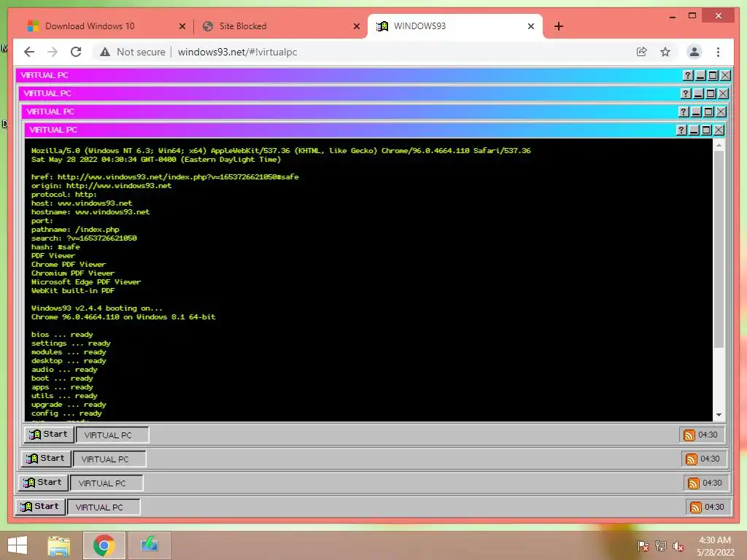Screen dimensions: 747x560
Task: Click the href URL line in terminal
Action: click(x=165, y=176)
